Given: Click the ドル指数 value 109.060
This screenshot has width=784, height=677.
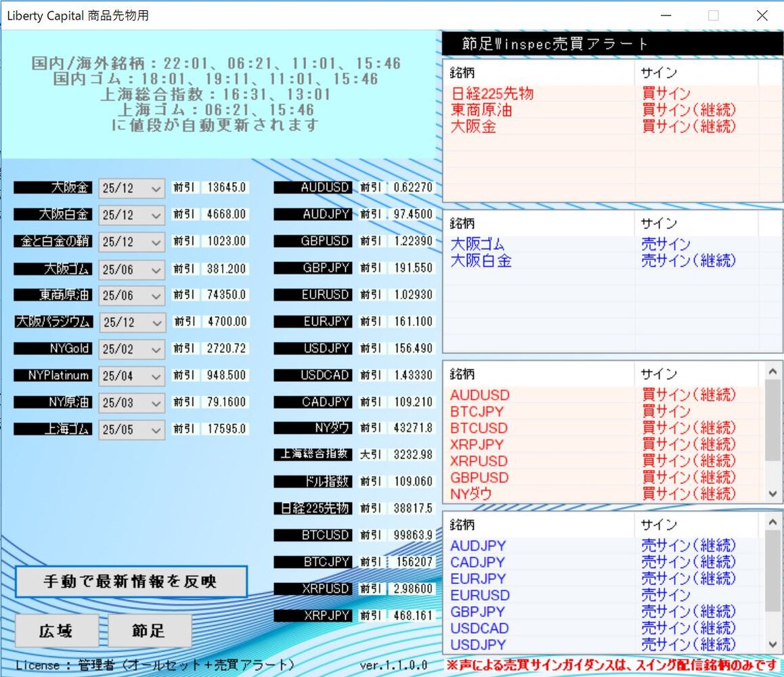Looking at the screenshot, I should coord(413,482).
